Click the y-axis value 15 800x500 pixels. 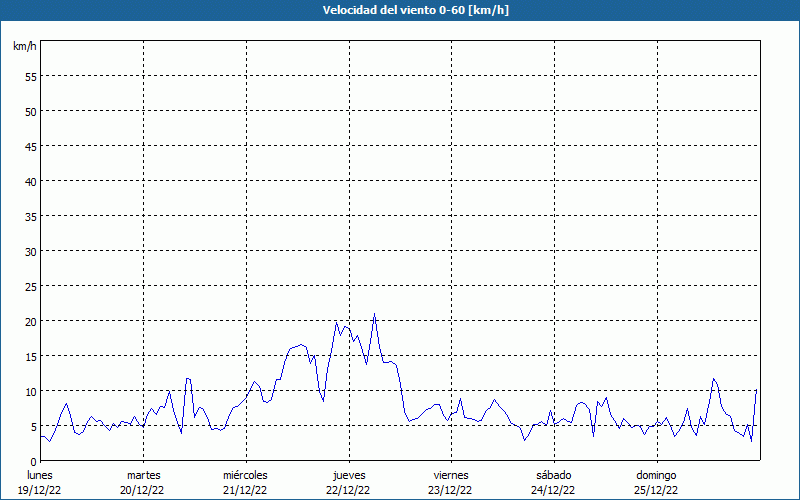click(31, 357)
